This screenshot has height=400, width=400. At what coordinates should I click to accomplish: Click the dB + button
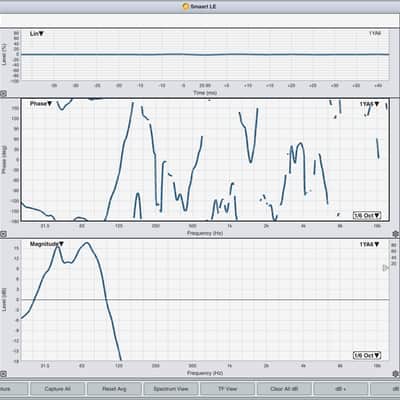point(341,389)
